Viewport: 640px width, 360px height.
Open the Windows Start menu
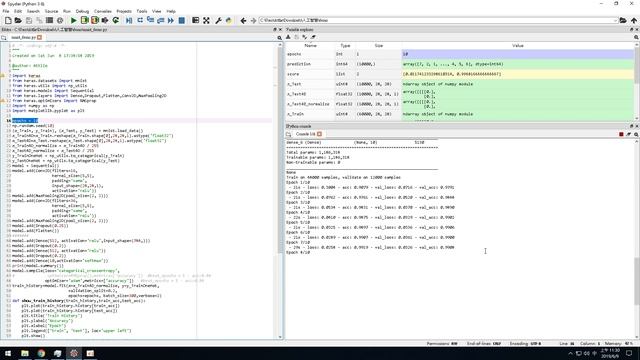click(x=8, y=353)
